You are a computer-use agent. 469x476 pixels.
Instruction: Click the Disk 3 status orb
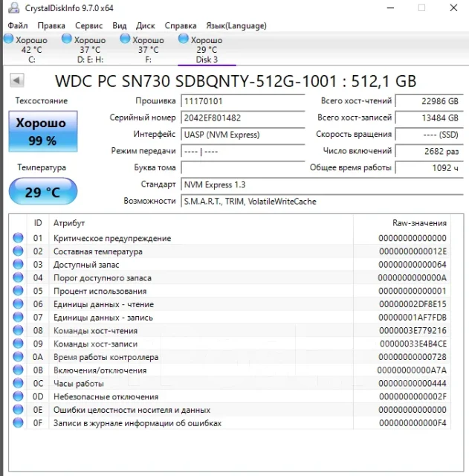tap(184, 39)
